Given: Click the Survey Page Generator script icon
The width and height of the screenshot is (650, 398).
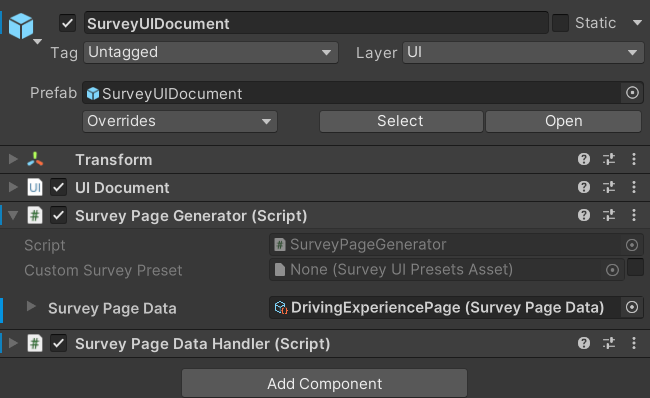Looking at the screenshot, I should point(35,216).
